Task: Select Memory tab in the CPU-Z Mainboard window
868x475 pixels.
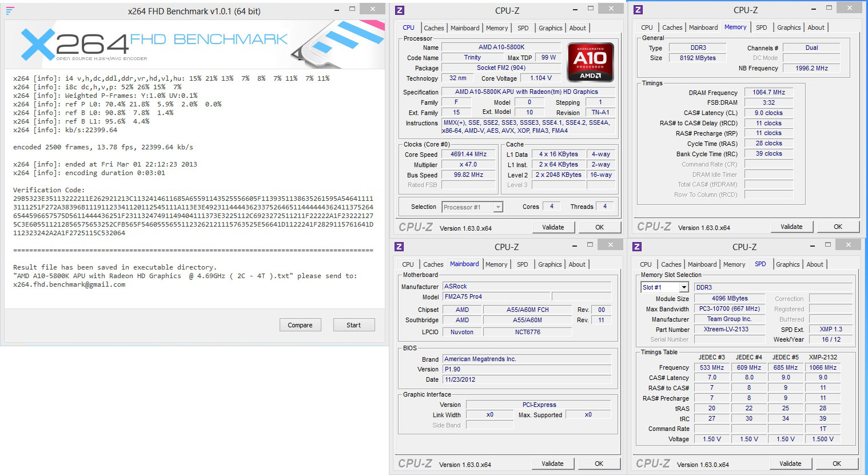Action: (x=496, y=264)
